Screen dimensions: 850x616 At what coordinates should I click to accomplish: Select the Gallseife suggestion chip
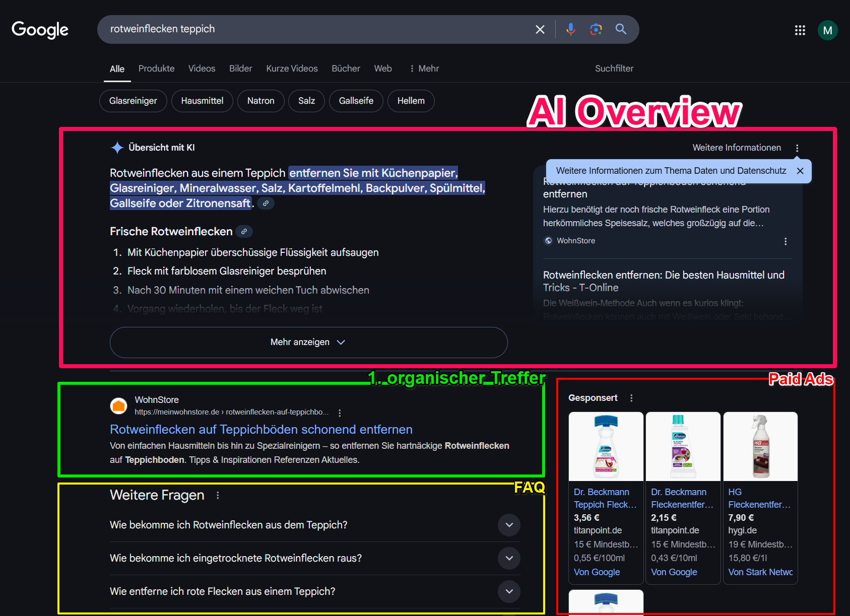click(x=356, y=101)
